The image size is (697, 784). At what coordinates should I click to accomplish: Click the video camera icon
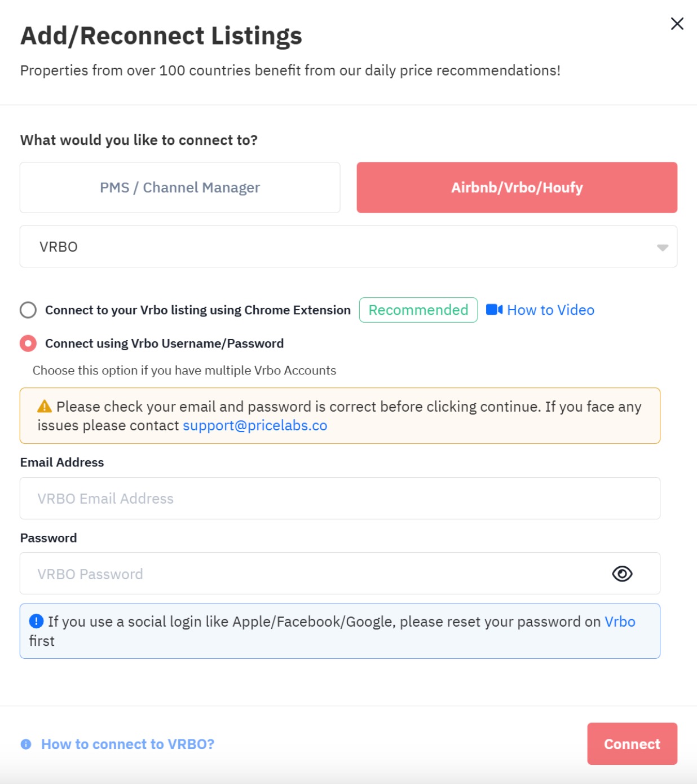click(x=494, y=310)
